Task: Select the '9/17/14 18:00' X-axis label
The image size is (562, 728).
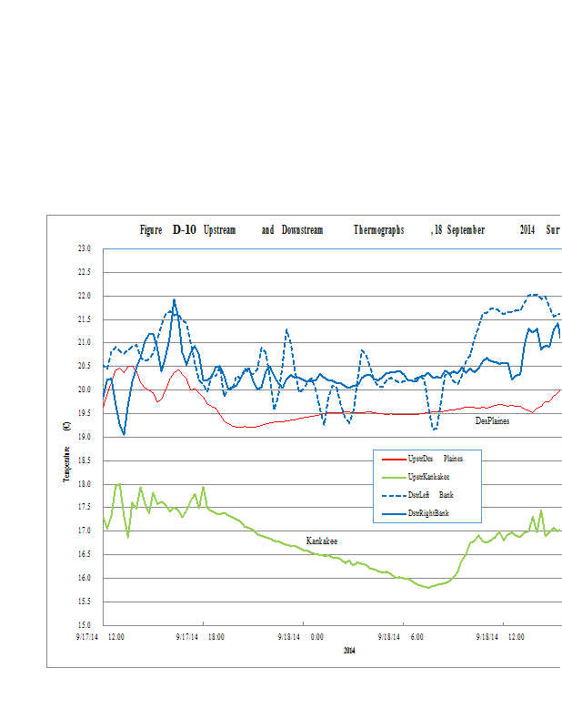Action: click(x=199, y=637)
